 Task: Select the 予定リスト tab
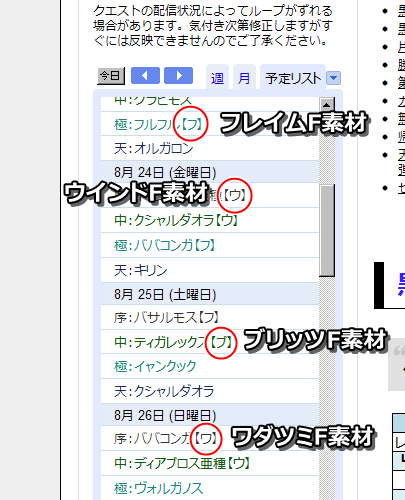point(293,78)
